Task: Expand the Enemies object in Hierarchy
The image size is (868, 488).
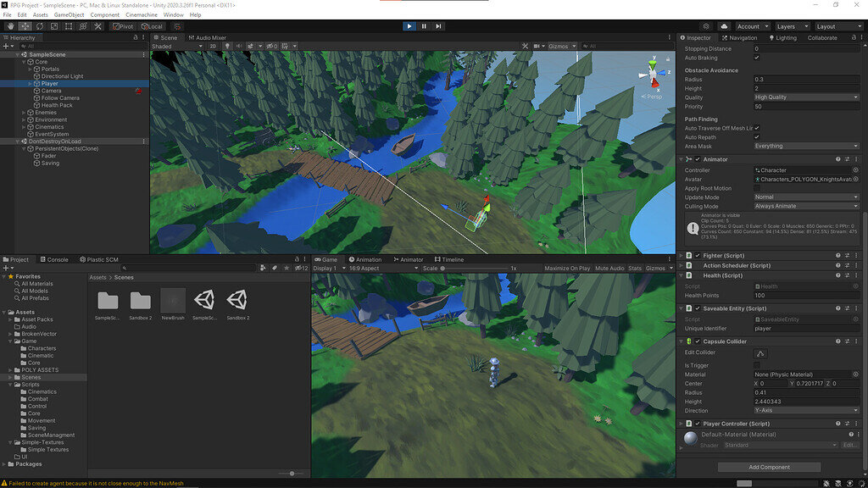Action: click(24, 113)
